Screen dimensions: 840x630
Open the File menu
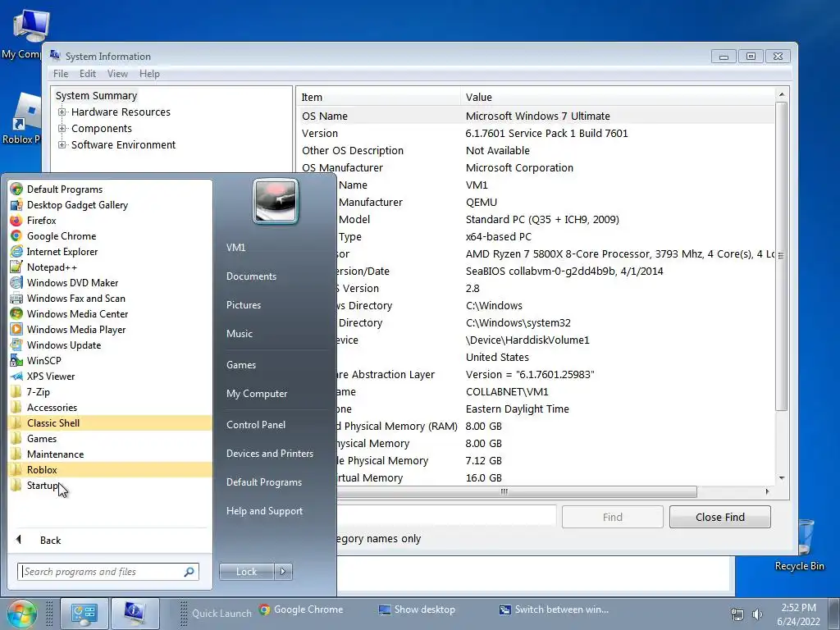61,73
